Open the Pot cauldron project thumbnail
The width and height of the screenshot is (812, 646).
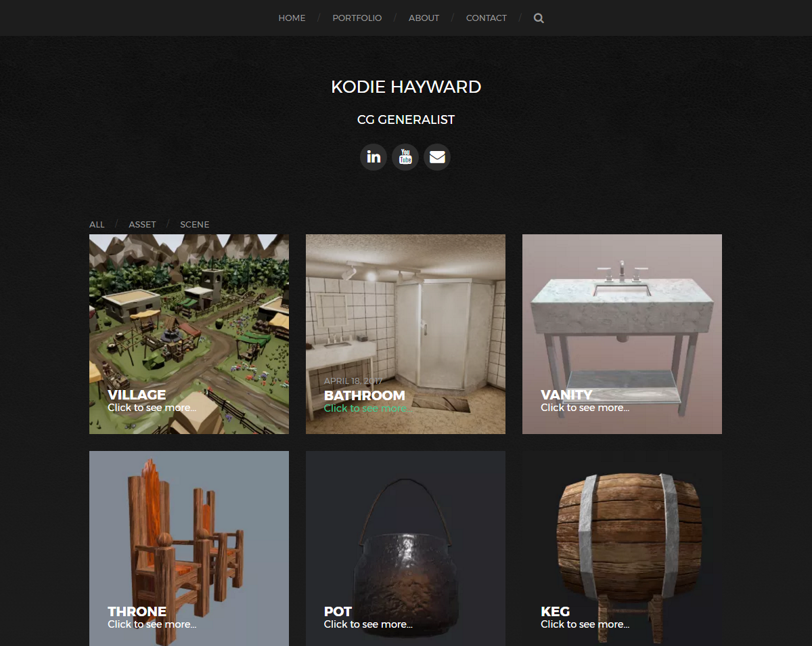click(x=405, y=548)
